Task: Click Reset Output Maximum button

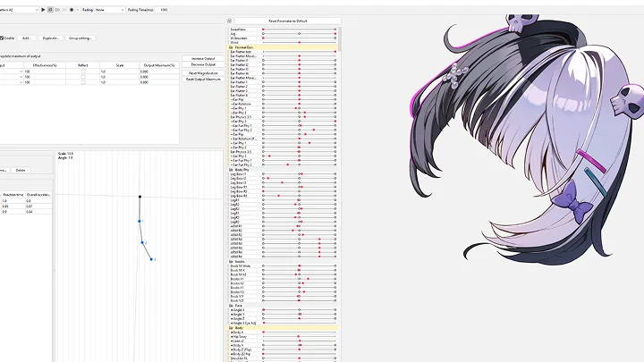Action: [203, 80]
